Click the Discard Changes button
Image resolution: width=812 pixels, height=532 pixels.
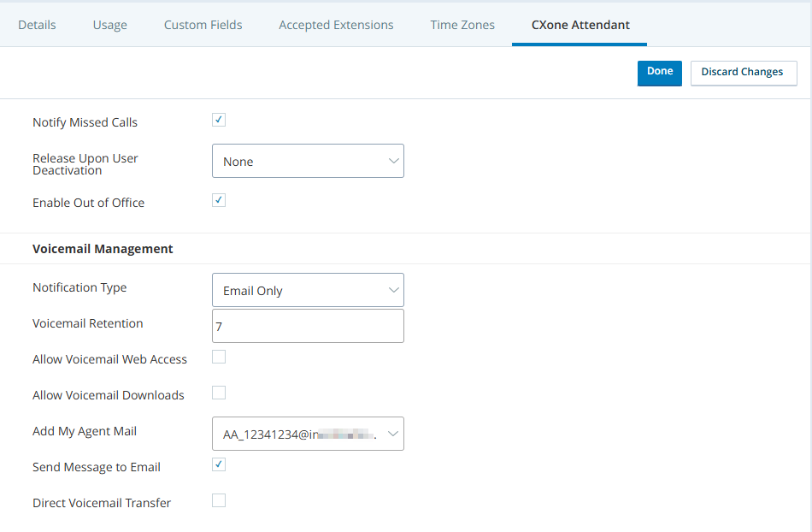coord(743,73)
